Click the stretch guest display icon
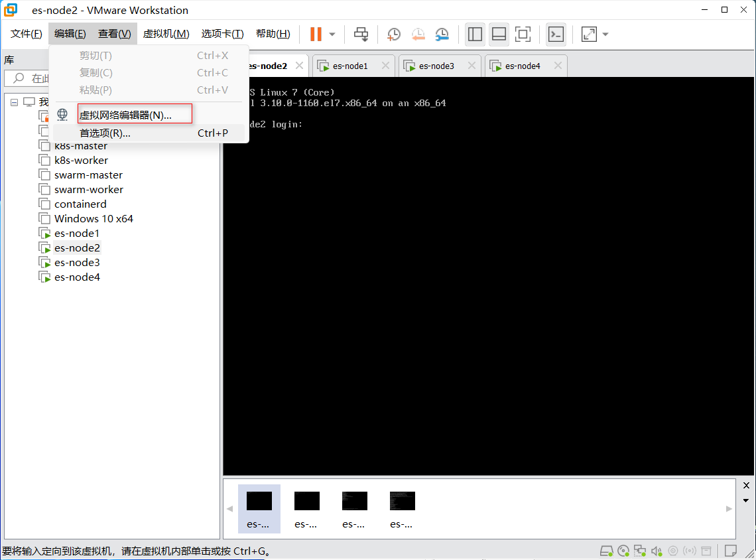Viewport: 756px width, 560px height. pyautogui.click(x=589, y=35)
